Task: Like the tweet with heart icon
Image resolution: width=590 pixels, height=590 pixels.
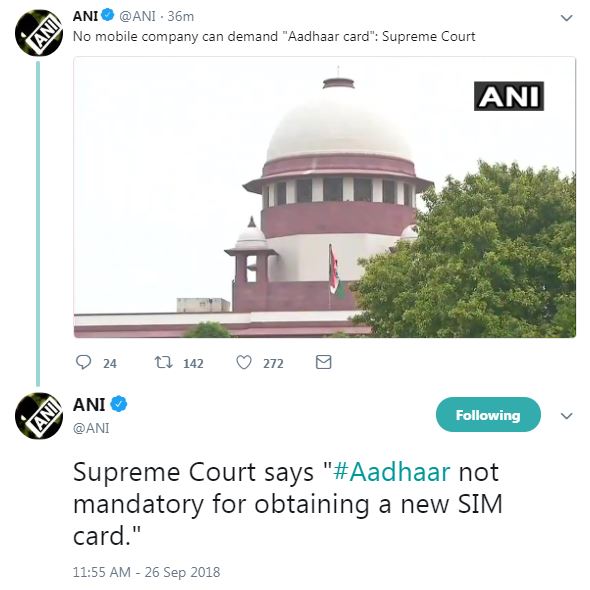Action: [x=243, y=363]
